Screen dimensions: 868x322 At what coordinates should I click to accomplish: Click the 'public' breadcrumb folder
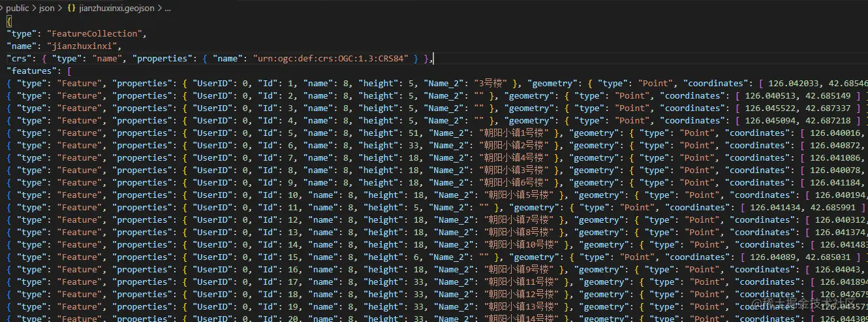point(18,8)
